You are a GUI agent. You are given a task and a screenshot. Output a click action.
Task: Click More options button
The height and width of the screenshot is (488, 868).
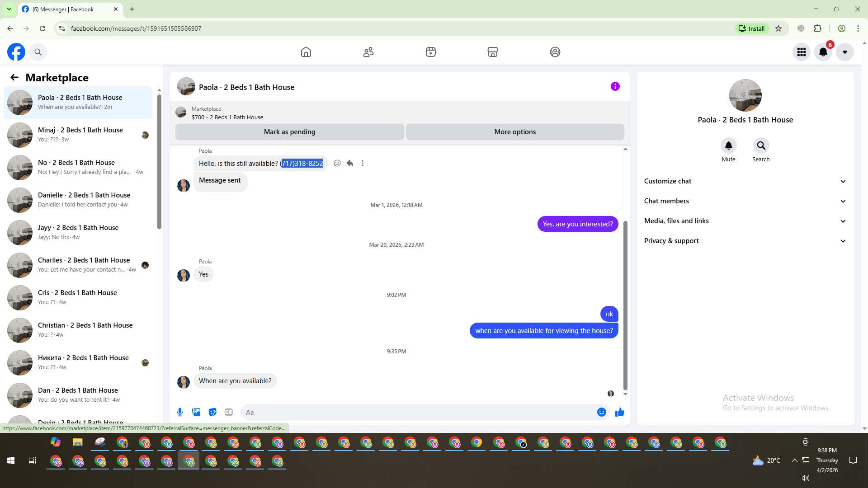click(x=515, y=132)
